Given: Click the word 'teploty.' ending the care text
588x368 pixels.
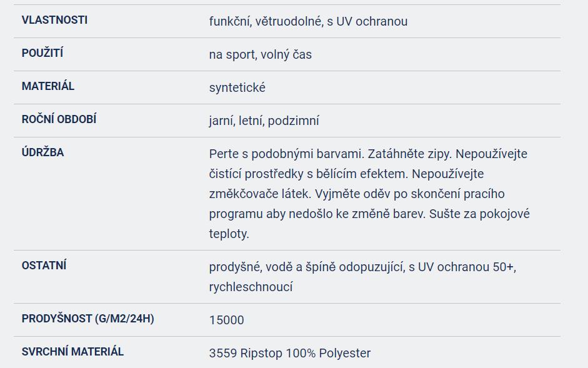Looking at the screenshot, I should coord(229,234).
